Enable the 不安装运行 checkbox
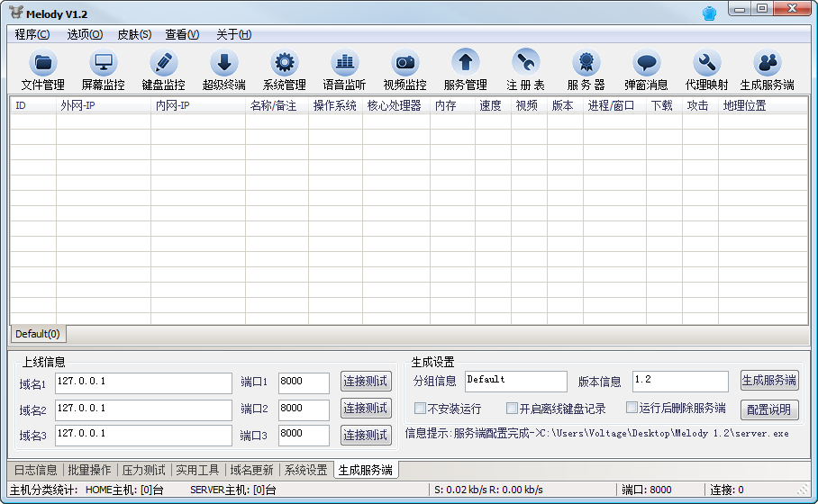Image resolution: width=818 pixels, height=504 pixels. click(421, 409)
